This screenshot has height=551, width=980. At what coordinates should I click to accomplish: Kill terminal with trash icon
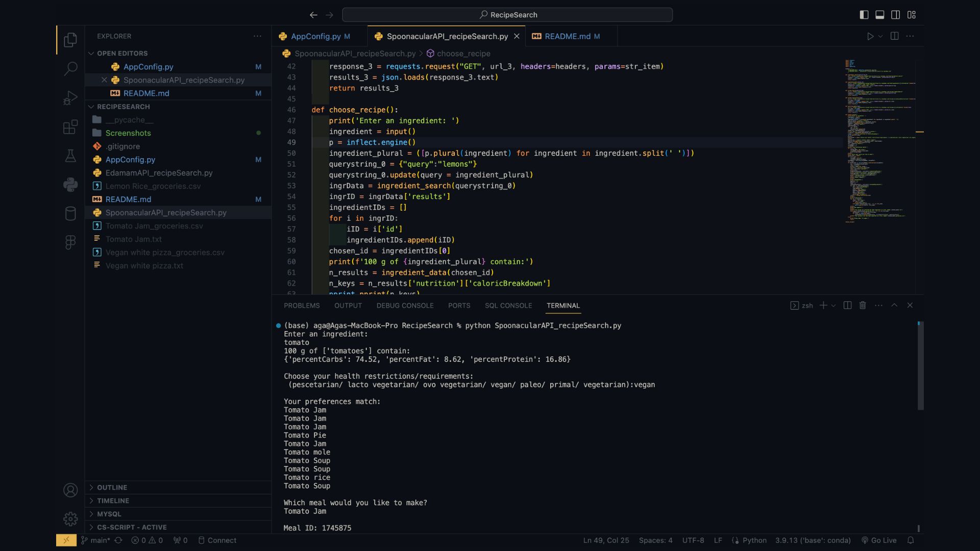[863, 306]
